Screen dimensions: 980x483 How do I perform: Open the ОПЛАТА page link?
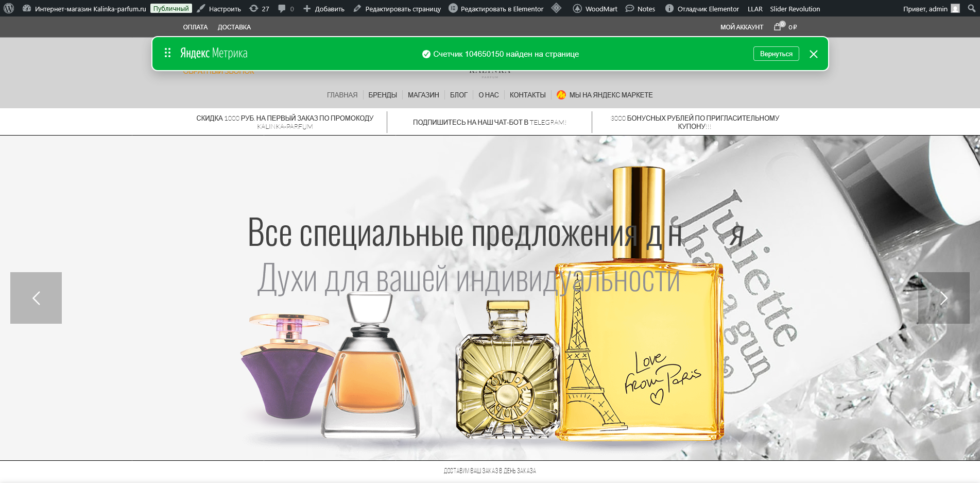pos(196,26)
